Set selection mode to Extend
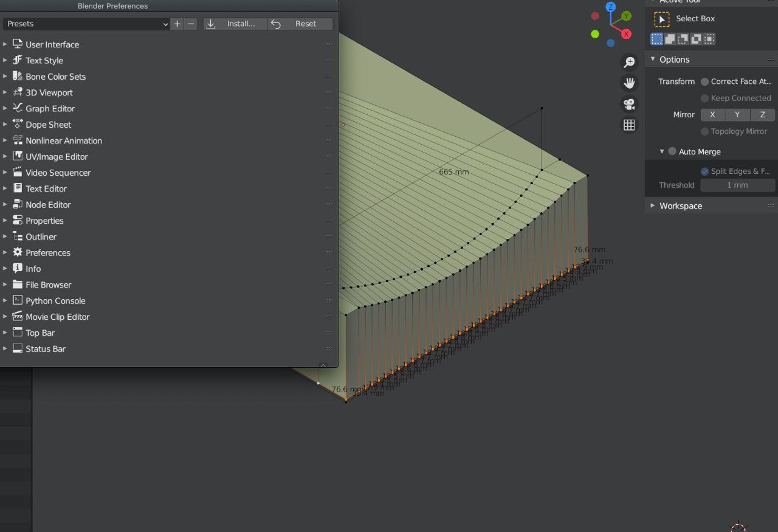This screenshot has height=532, width=778. tap(670, 39)
